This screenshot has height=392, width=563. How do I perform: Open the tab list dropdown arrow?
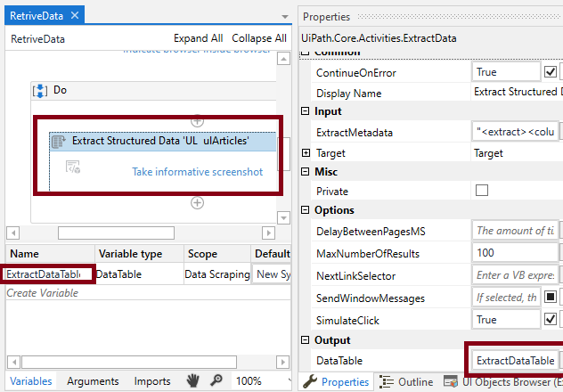285,17
